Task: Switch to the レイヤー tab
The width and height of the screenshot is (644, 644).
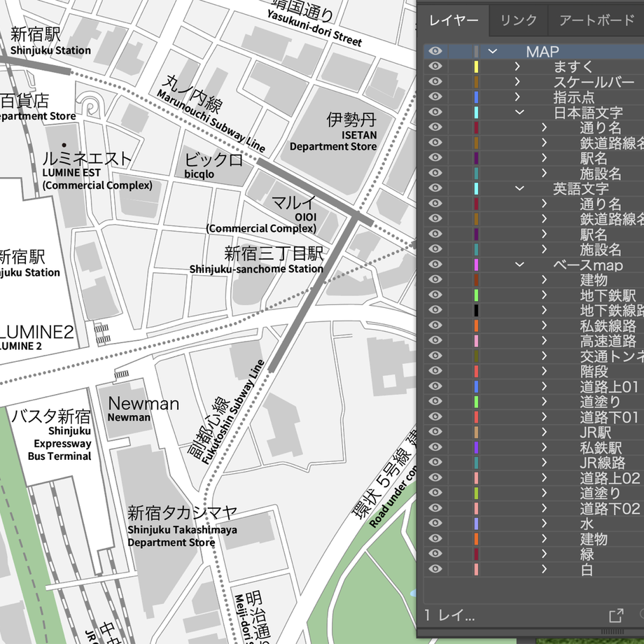Action: point(454,20)
